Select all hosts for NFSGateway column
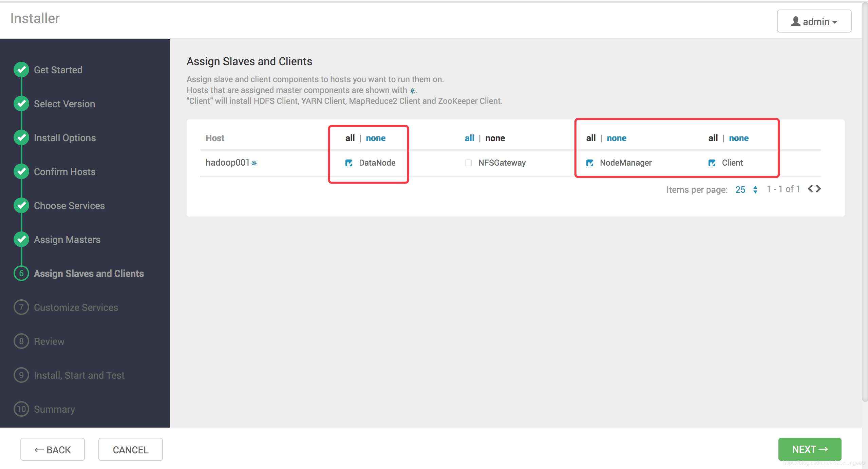The image size is (868, 469). (469, 138)
